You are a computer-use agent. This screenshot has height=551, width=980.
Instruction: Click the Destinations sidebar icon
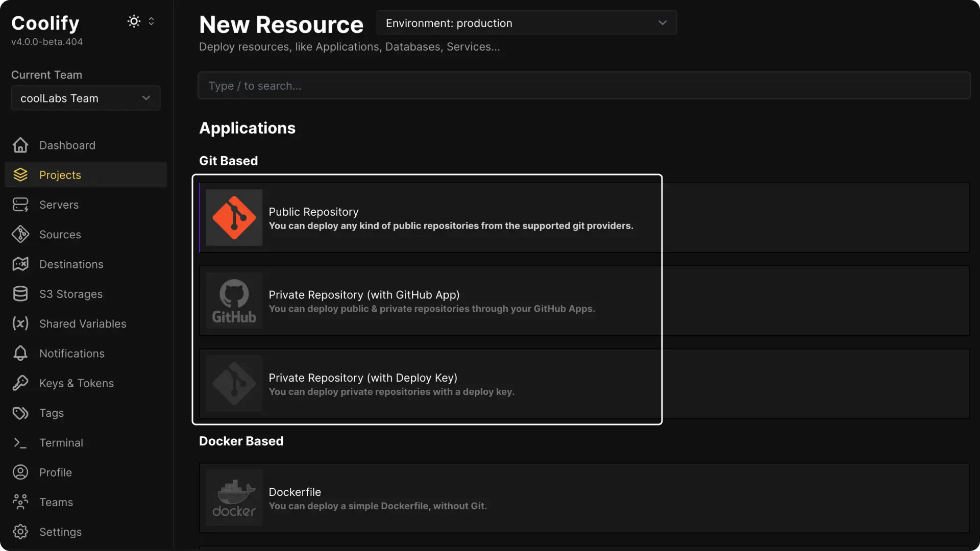20,264
